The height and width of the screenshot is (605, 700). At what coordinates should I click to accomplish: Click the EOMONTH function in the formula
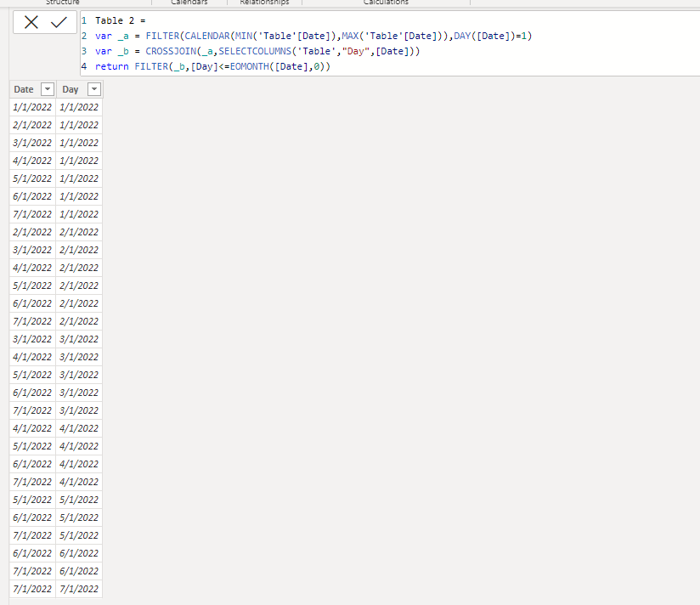click(250, 66)
